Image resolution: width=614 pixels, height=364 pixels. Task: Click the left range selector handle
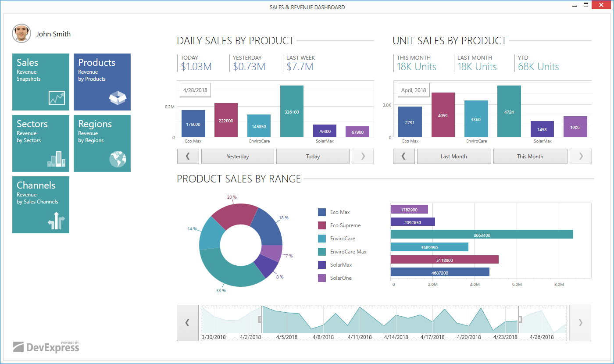tap(260, 319)
